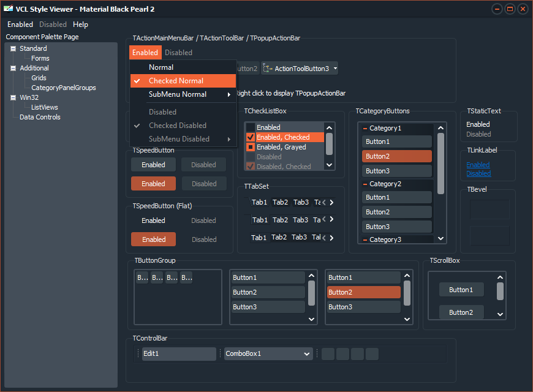
Task: Click the checkmark icon beside Checked Normal
Action: pos(137,81)
